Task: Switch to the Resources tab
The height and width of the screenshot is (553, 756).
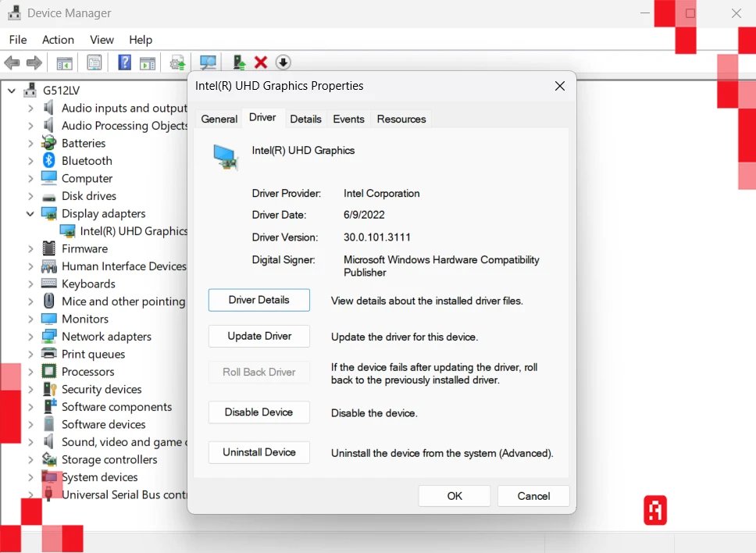Action: 401,119
